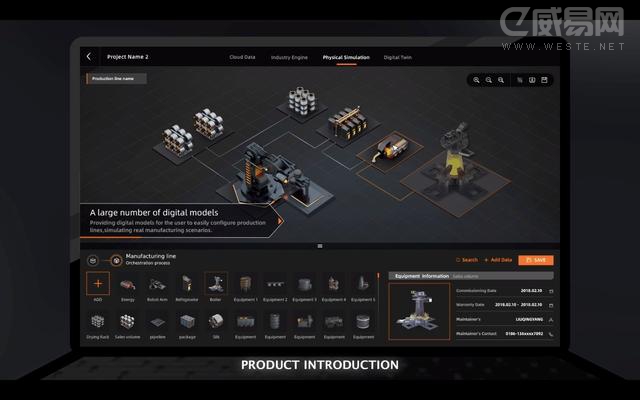Click the ADD plus tile

98,284
